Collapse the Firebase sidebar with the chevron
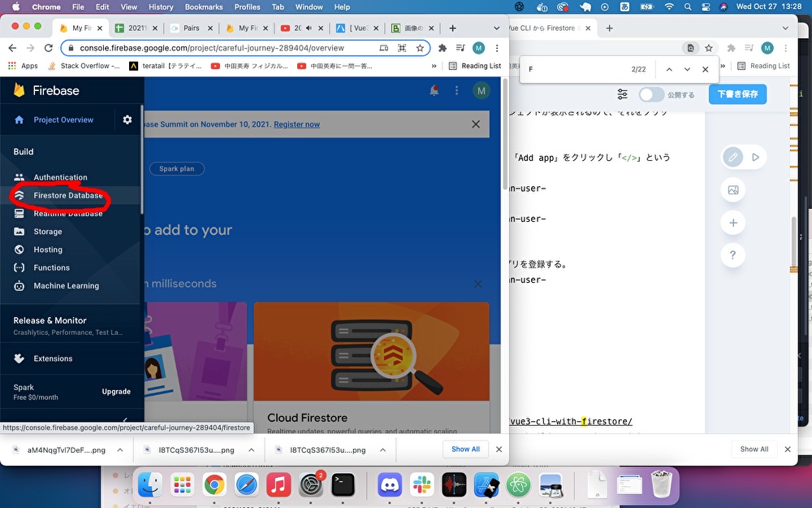 [x=125, y=420]
